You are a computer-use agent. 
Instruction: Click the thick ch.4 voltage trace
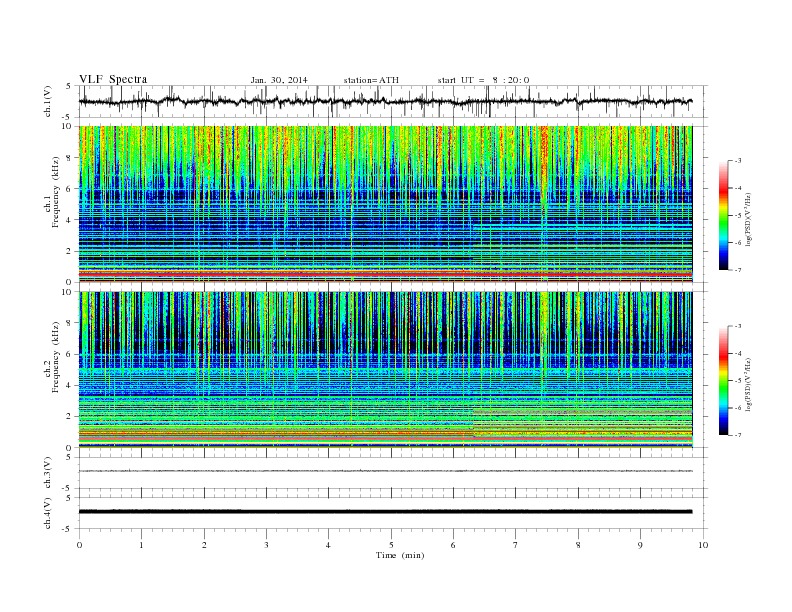(x=385, y=512)
